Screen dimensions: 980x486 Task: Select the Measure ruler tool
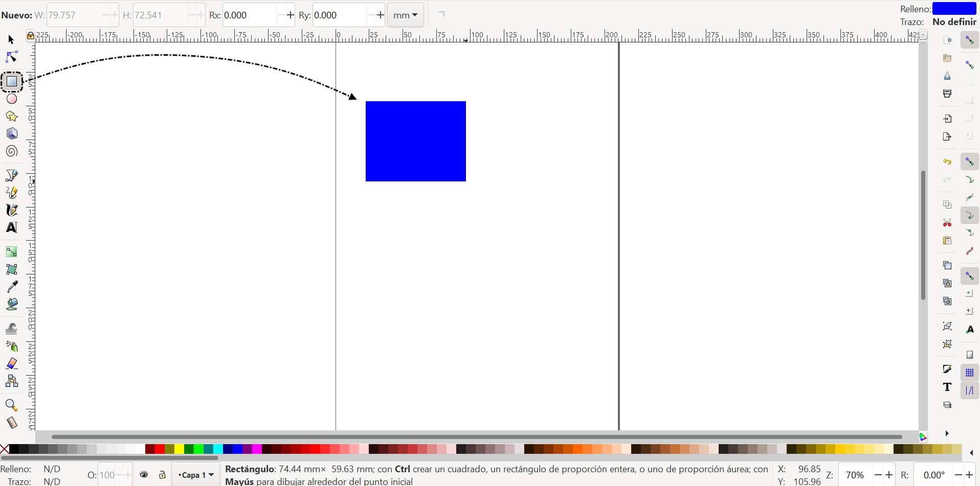pyautogui.click(x=11, y=423)
